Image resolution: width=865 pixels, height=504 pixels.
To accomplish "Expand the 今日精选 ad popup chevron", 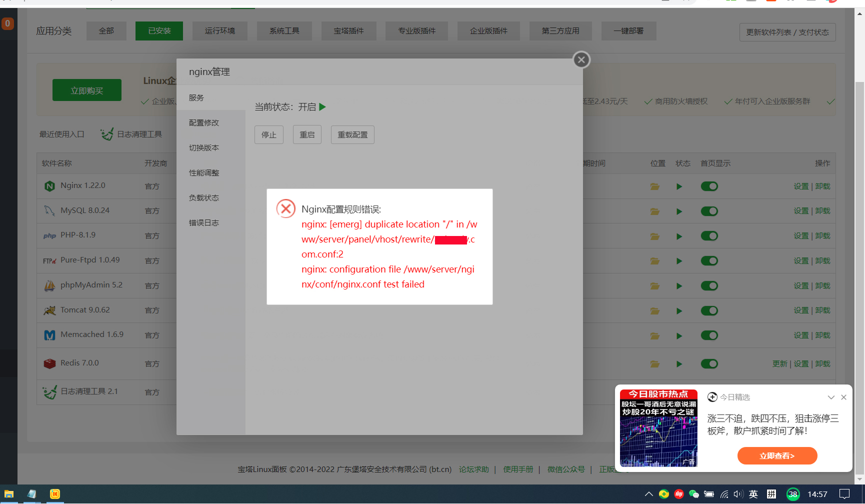I will tap(831, 397).
